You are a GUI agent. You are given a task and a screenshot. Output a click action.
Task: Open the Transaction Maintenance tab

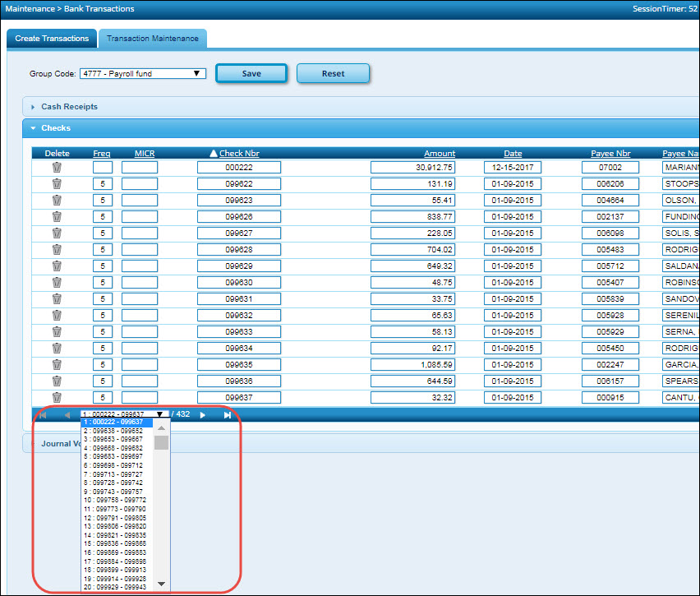pyautogui.click(x=152, y=39)
